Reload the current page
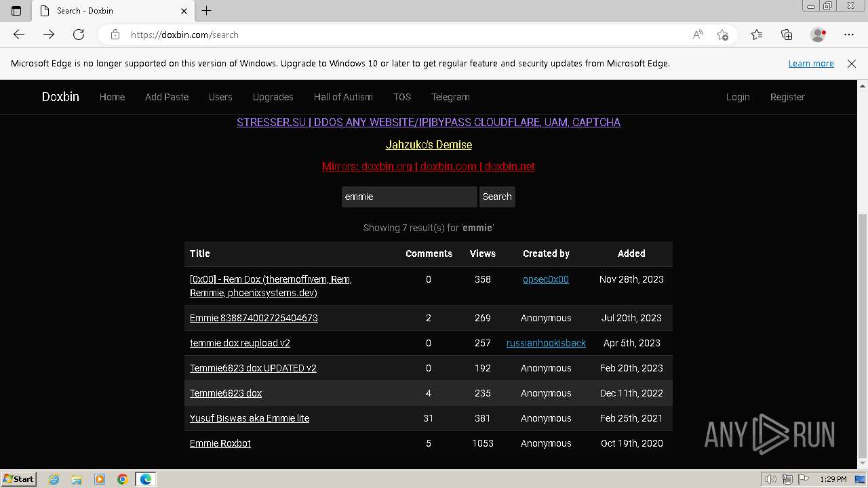 click(79, 35)
